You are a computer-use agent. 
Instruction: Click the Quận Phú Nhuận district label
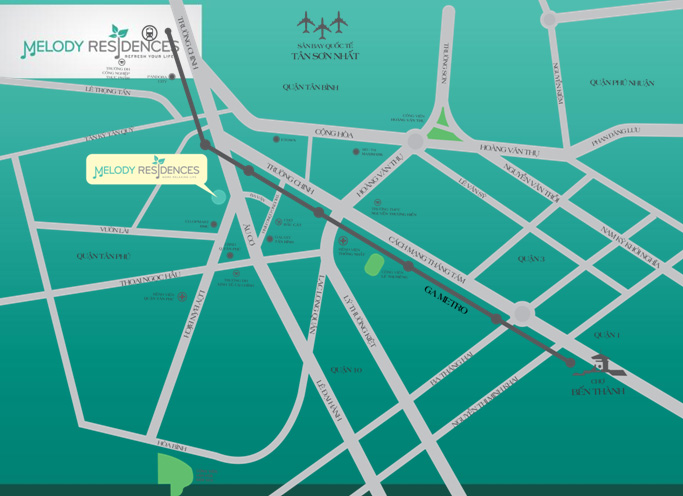pos(621,82)
